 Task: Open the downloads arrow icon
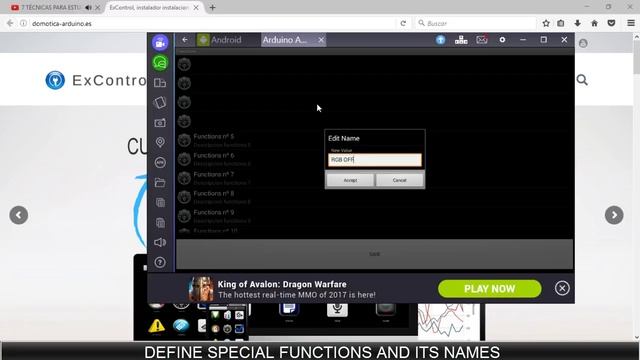(578, 23)
